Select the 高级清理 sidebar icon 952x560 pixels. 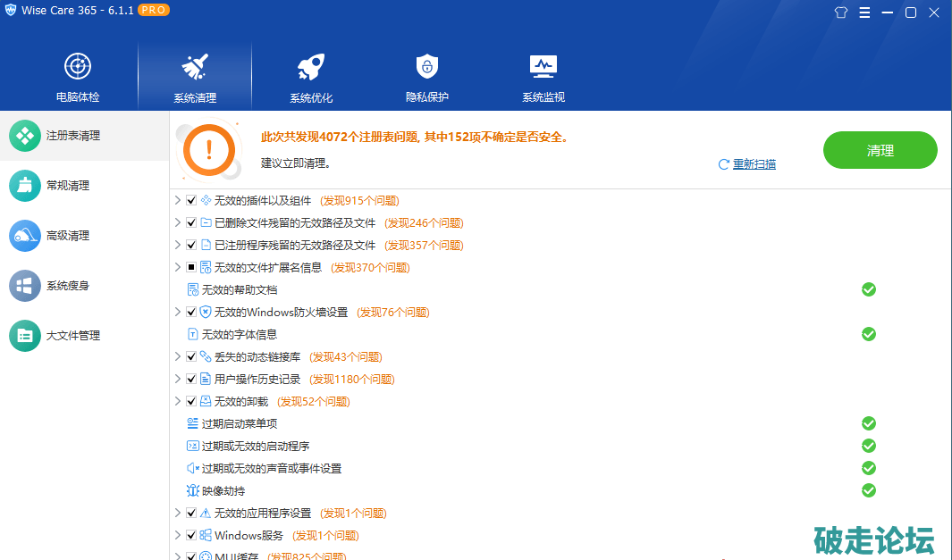click(25, 236)
